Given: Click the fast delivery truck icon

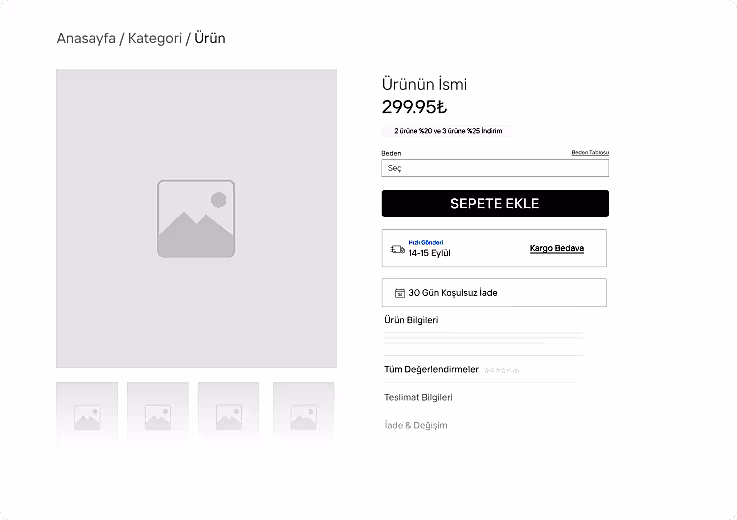Looking at the screenshot, I should (x=397, y=248).
